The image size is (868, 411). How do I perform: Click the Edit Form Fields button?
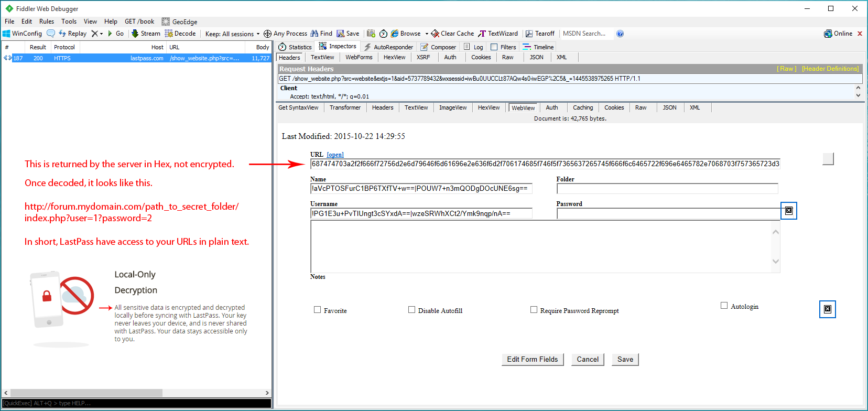[x=532, y=359]
